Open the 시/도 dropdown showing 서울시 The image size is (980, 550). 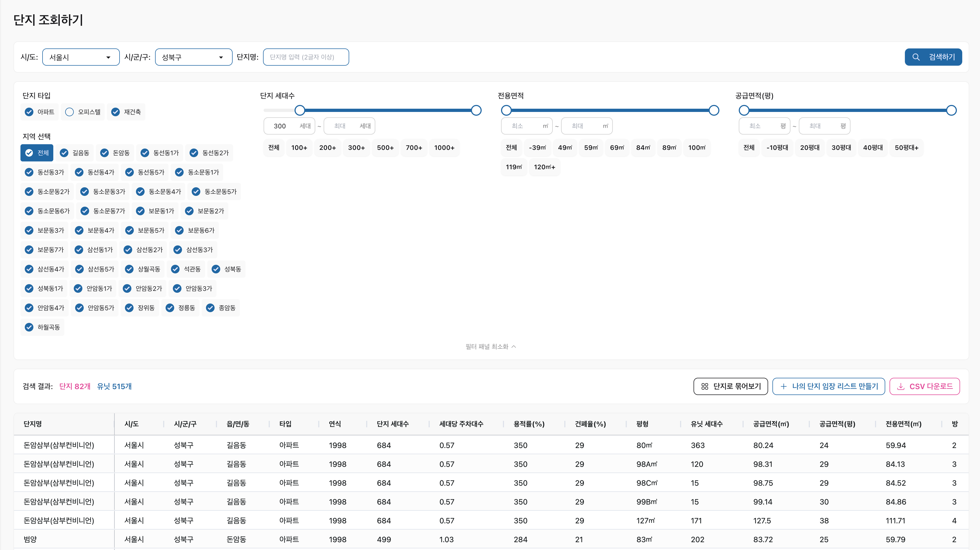[81, 57]
